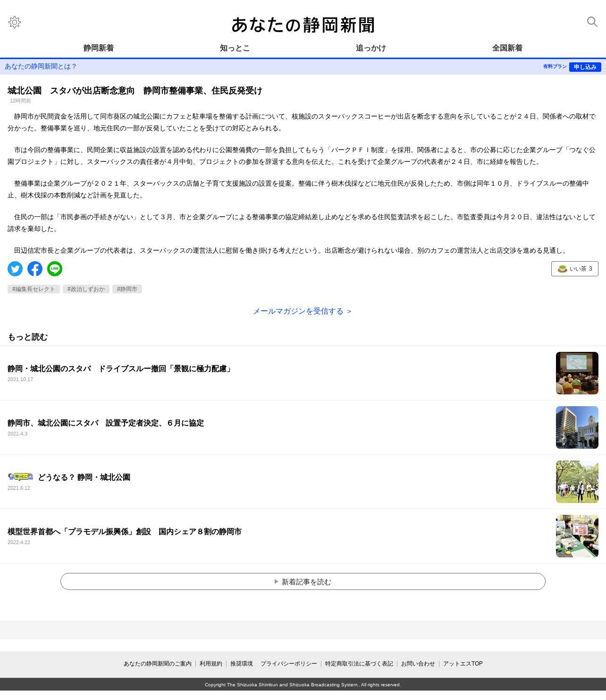Viewport: 606px width, 700px height.
Task: Open the settings gear icon
Action: tap(15, 22)
